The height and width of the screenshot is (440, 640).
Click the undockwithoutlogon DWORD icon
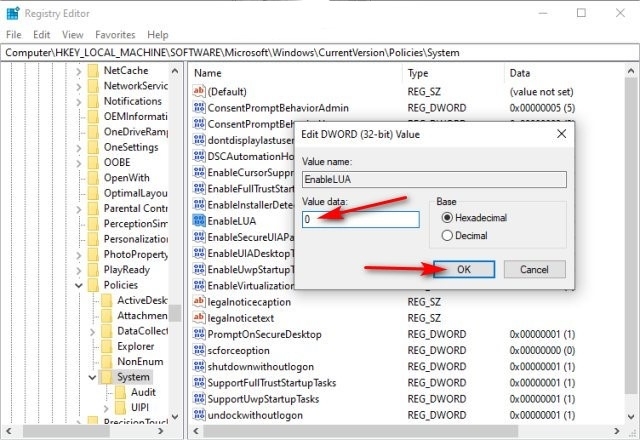click(198, 414)
